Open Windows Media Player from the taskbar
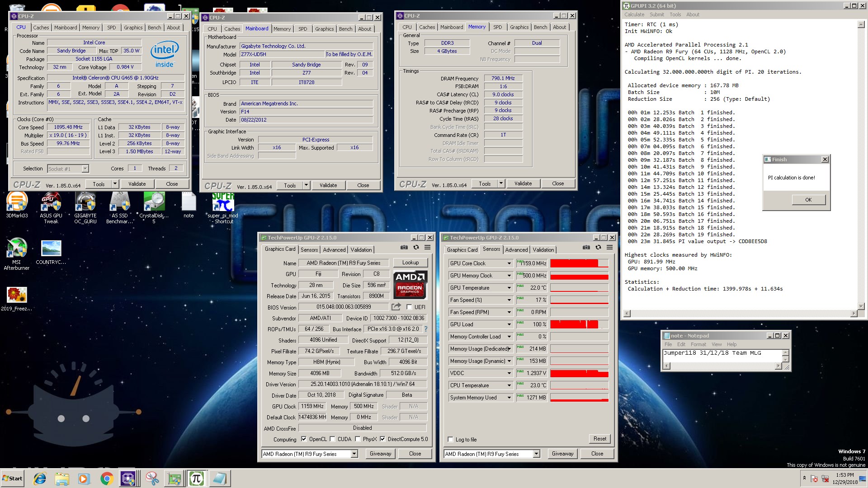 point(84,479)
